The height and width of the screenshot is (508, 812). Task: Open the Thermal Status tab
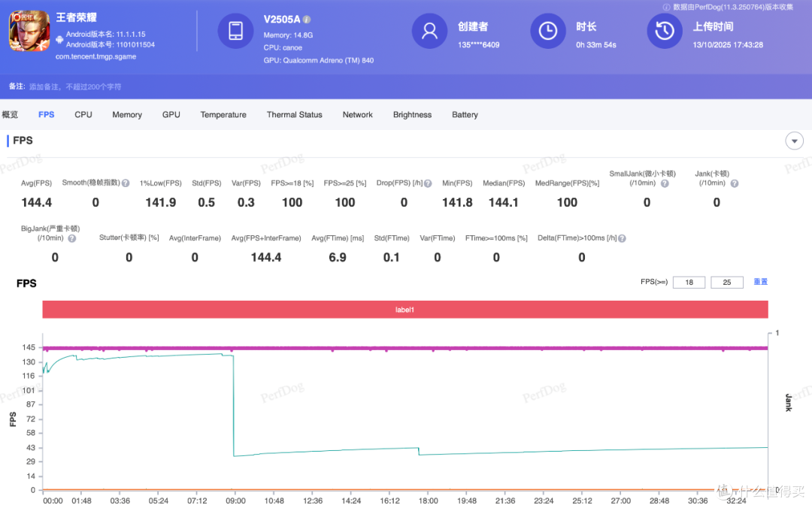[x=294, y=114]
